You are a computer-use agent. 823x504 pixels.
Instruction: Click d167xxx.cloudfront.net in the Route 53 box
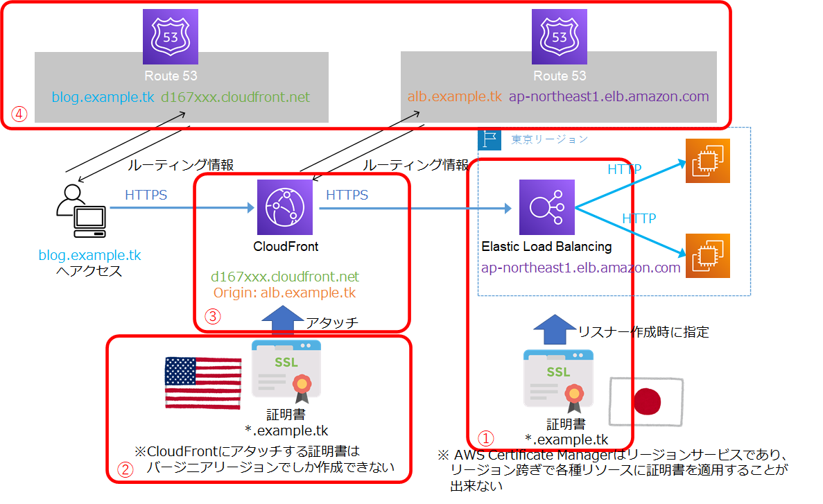[235, 97]
